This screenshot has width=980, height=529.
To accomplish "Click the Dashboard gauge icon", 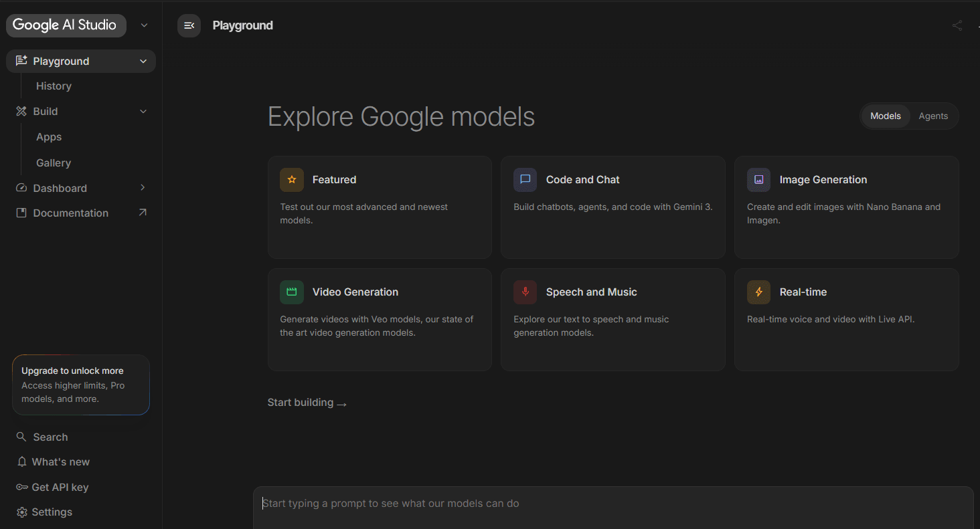I will point(21,188).
